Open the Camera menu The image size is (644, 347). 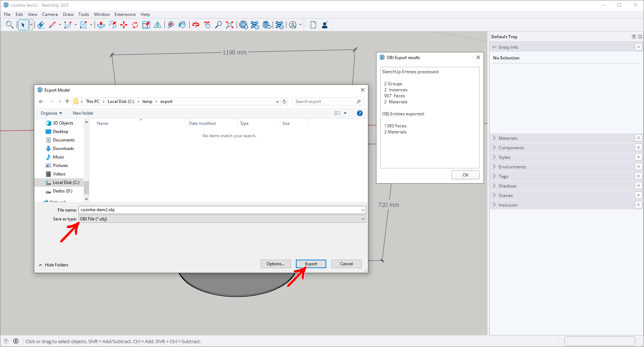(x=50, y=15)
